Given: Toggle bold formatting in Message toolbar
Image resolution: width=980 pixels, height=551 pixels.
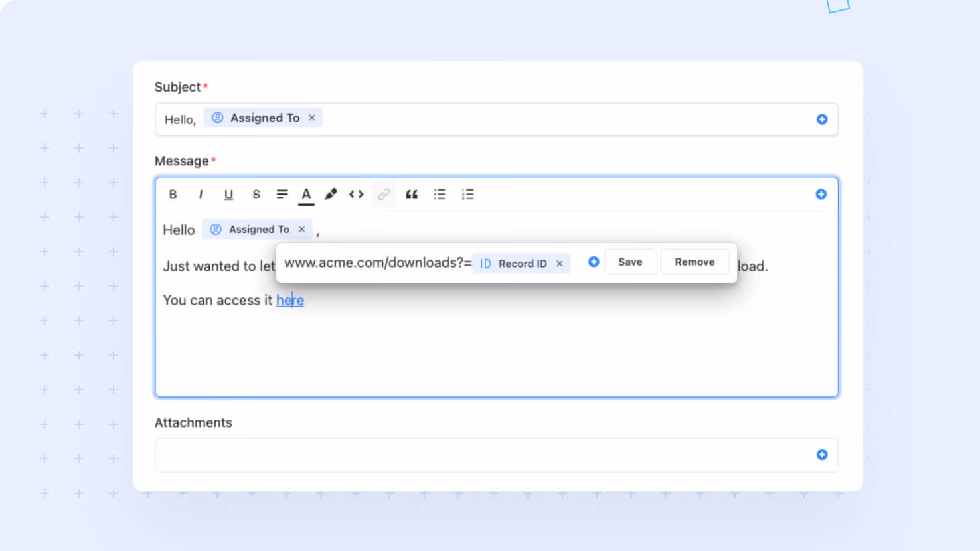Looking at the screenshot, I should (173, 195).
